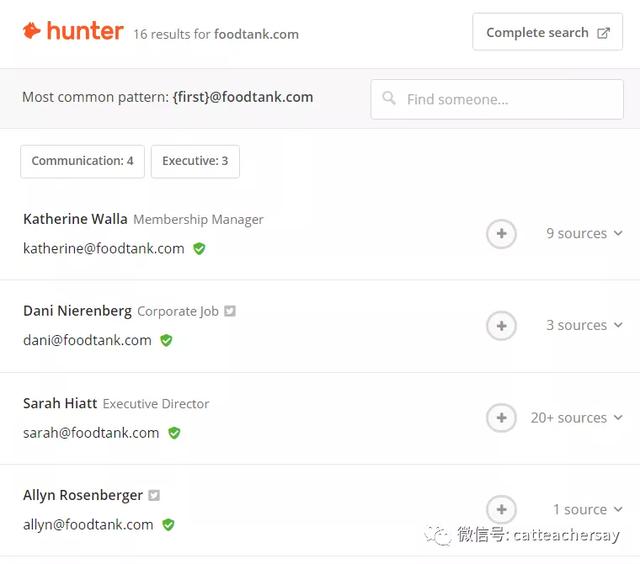Click verified shield next to allyn@foodtank.com
The width and height of the screenshot is (640, 564).
pyautogui.click(x=168, y=525)
